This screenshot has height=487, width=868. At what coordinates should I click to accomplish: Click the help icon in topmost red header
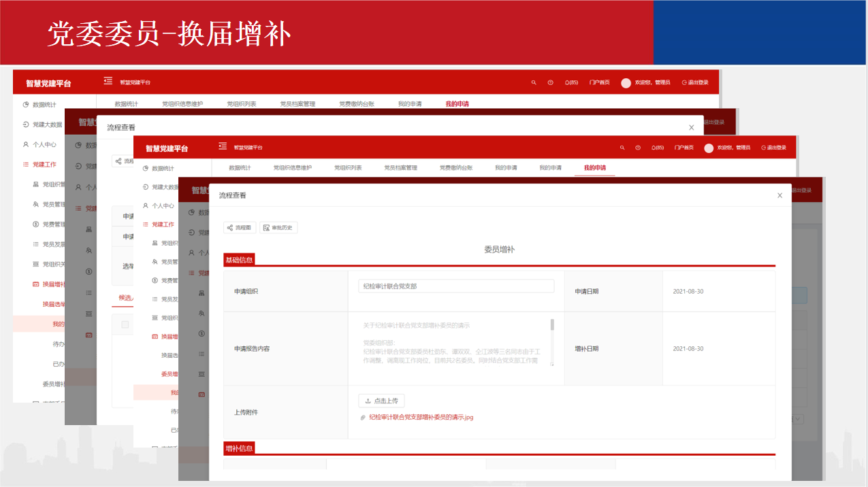tap(550, 82)
